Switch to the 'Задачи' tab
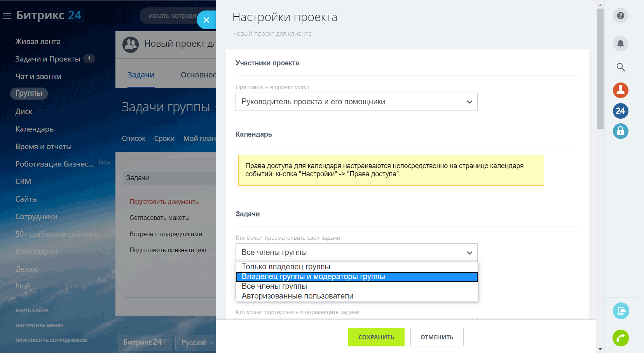This screenshot has height=353, width=644. pos(141,75)
